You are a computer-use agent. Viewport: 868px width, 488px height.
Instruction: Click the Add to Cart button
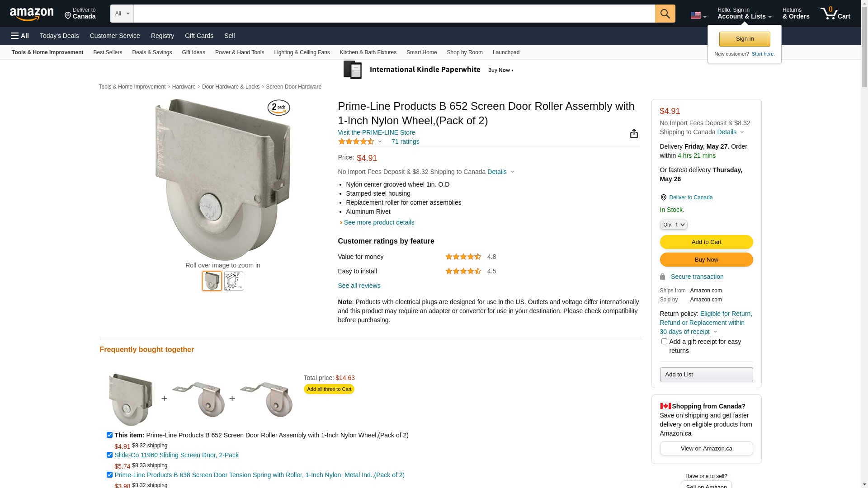click(x=706, y=242)
